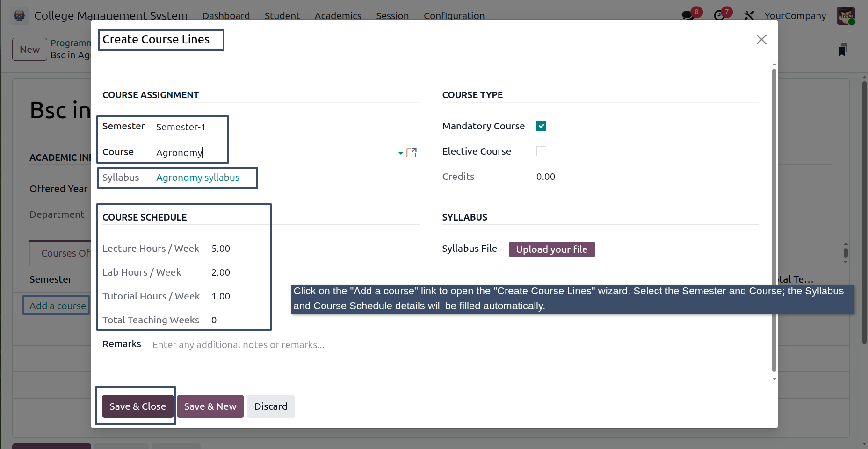Click the Tutorial Hours / Week value 1.00
Image resolution: width=868 pixels, height=449 pixels.
pyautogui.click(x=221, y=296)
